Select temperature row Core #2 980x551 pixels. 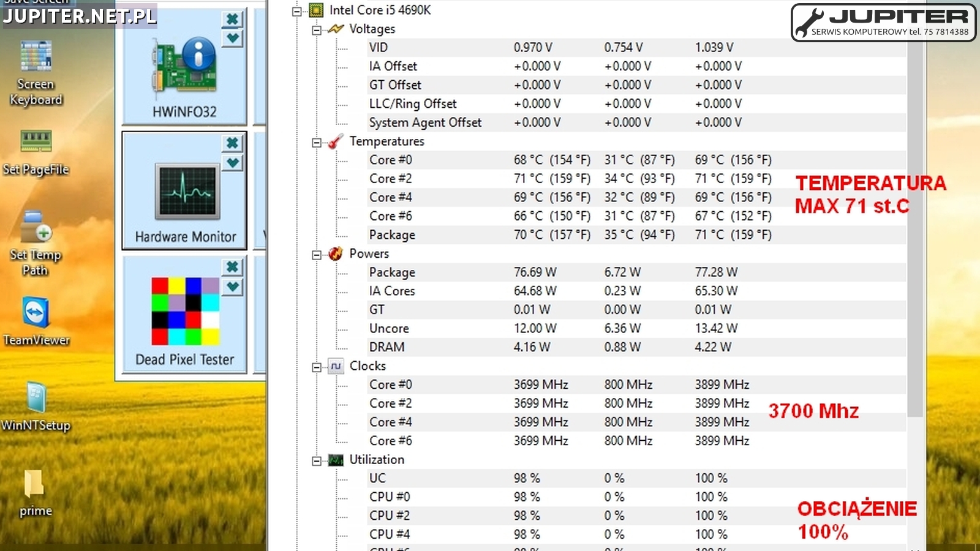[x=636, y=179]
